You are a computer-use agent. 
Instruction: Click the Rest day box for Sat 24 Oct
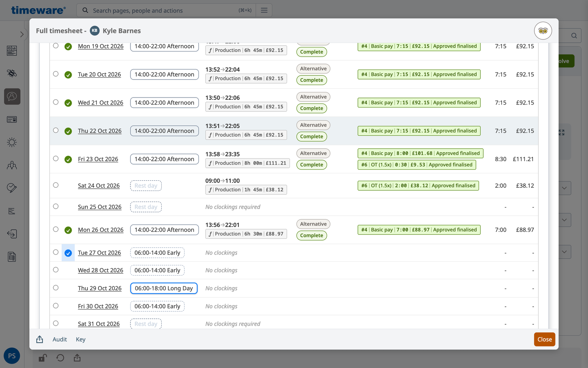click(x=146, y=186)
